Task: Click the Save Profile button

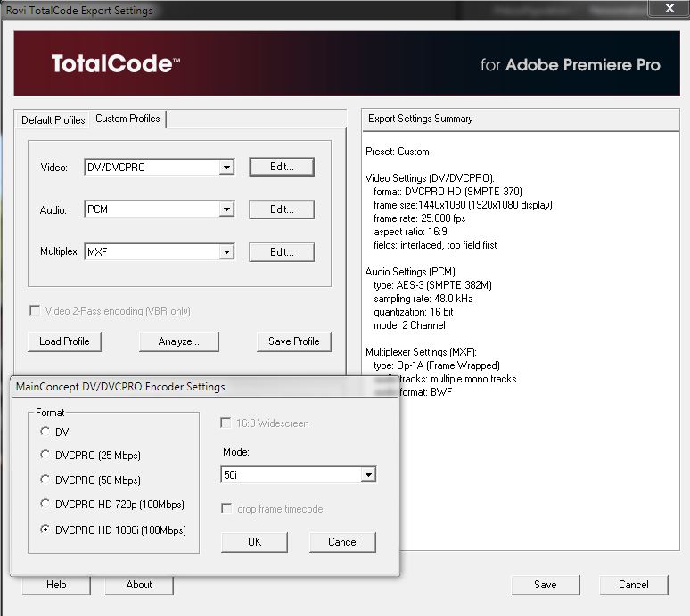Action: tap(294, 341)
